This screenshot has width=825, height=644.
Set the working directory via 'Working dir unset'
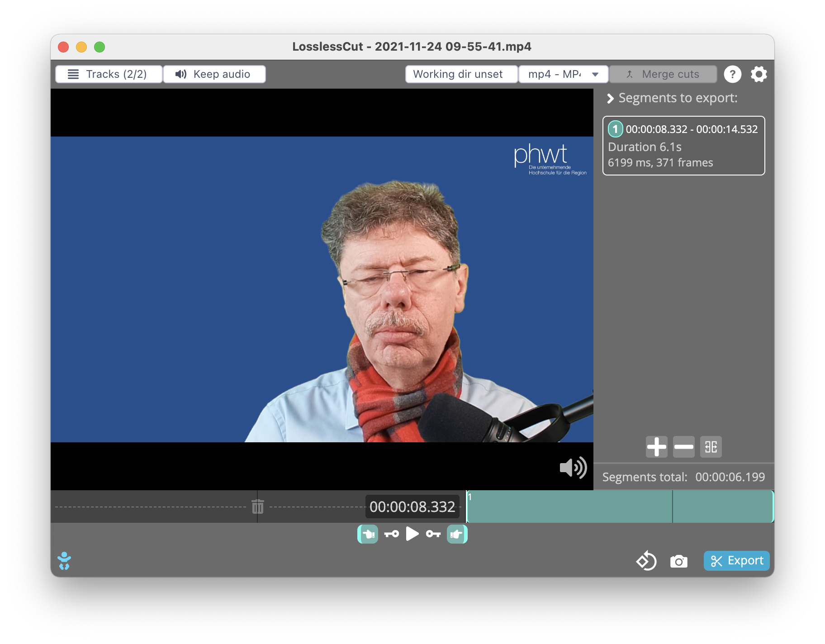pyautogui.click(x=461, y=74)
